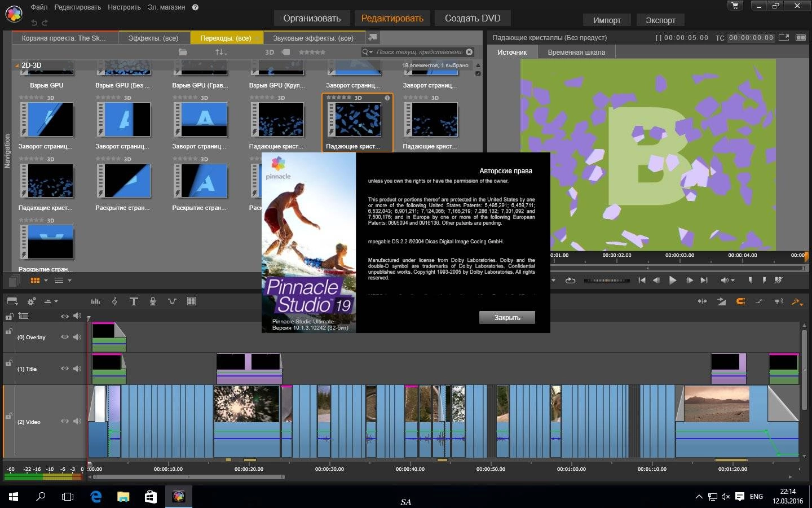Open the help question mark
812x508 pixels.
[195, 7]
